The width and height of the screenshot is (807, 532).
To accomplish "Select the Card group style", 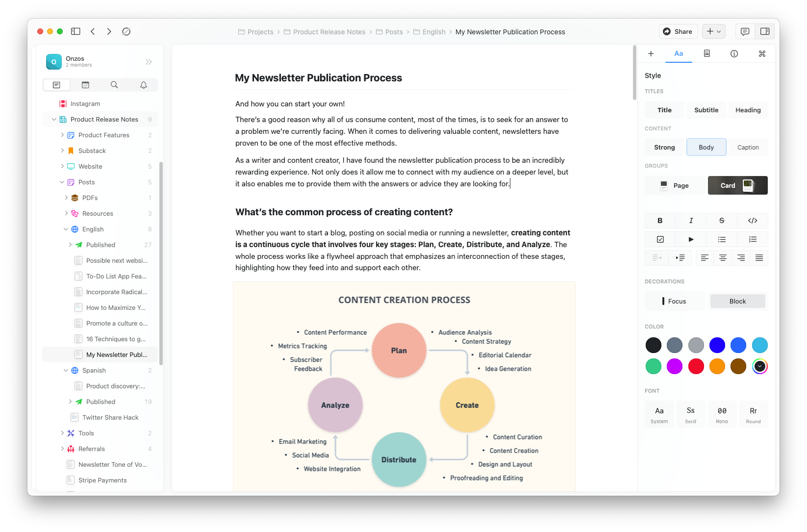I will pyautogui.click(x=737, y=185).
